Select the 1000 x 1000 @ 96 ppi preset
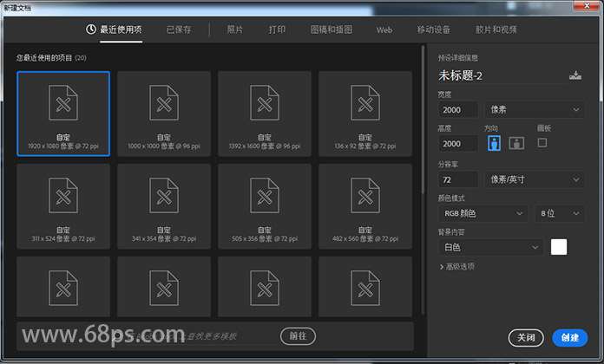 pyautogui.click(x=164, y=114)
